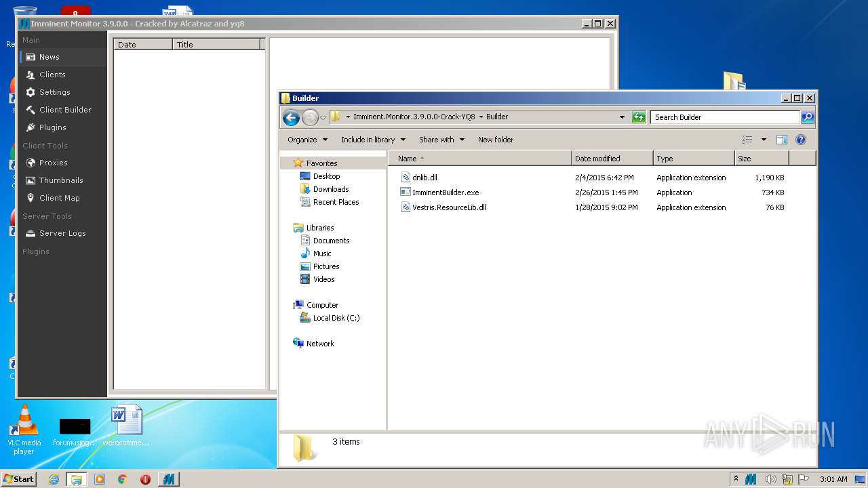Click the search magnifier icon
Image resolution: width=868 pixels, height=488 pixels.
(807, 117)
